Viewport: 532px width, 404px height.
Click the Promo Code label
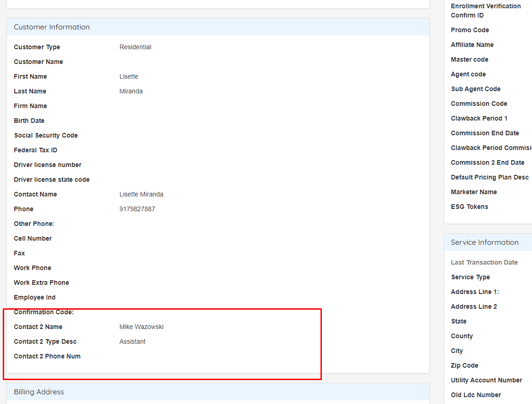coord(470,30)
